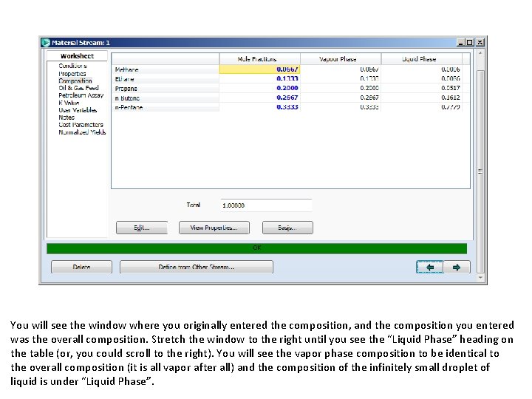
Task: Select the Propane row label
Action: click(x=166, y=88)
